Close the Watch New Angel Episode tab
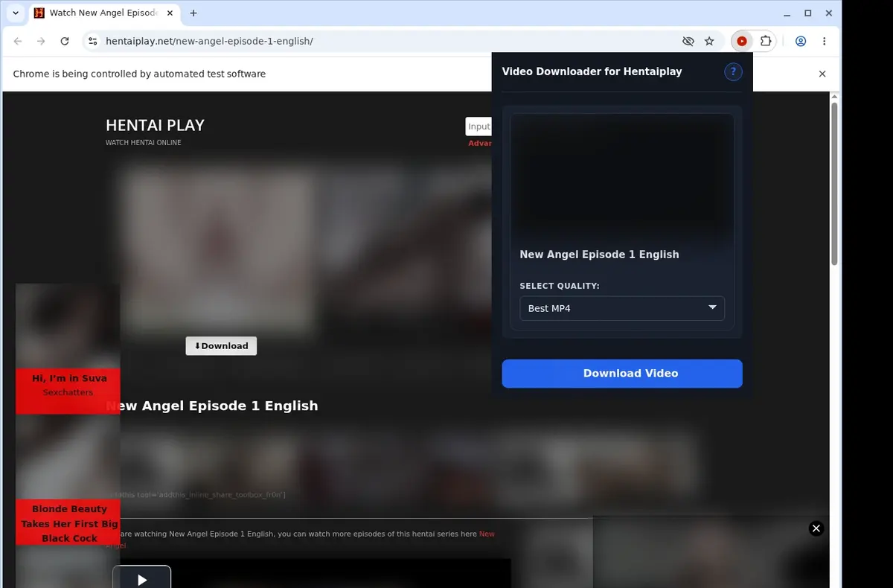The image size is (893, 588). click(168, 13)
